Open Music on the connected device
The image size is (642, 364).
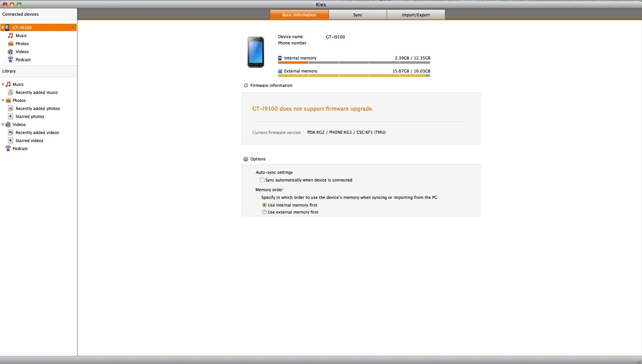21,36
